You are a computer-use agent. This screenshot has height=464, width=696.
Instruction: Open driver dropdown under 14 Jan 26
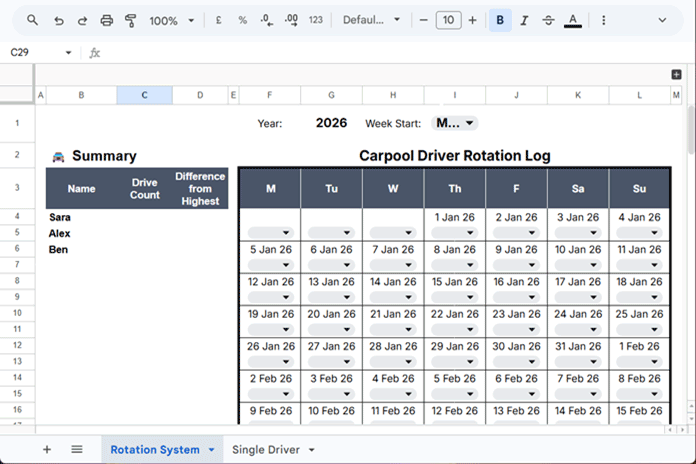[x=393, y=297]
